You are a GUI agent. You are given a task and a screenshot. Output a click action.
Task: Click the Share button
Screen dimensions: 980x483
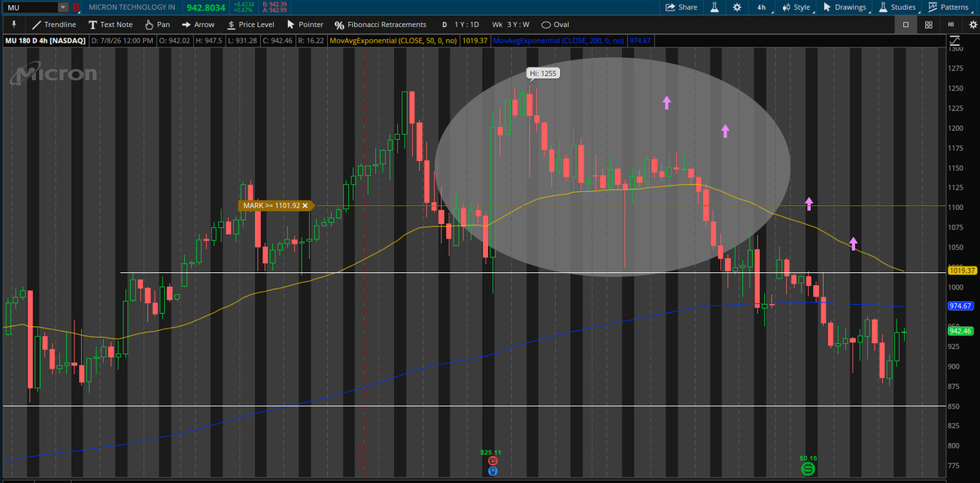[681, 7]
